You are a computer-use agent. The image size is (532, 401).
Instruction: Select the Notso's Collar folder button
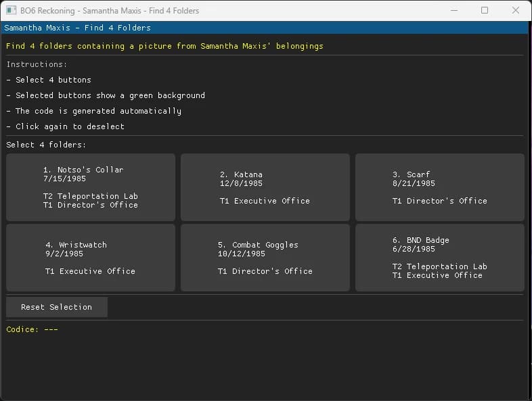(91, 187)
